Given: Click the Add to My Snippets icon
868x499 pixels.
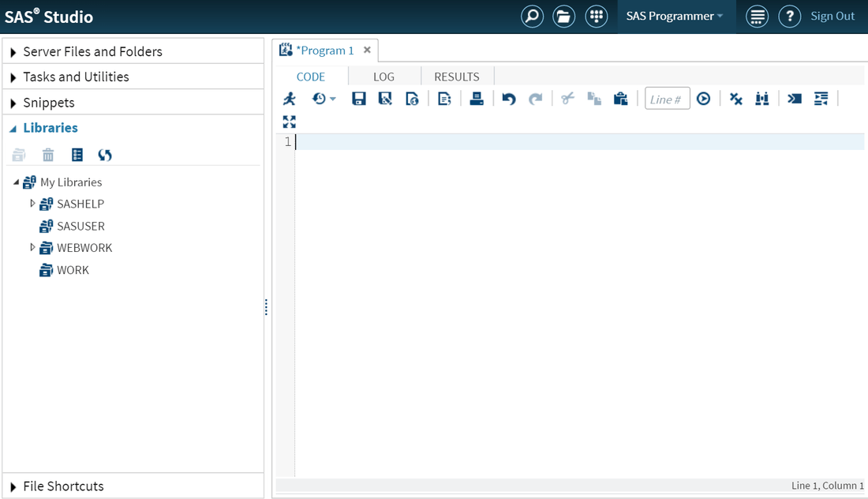Looking at the screenshot, I should click(412, 99).
